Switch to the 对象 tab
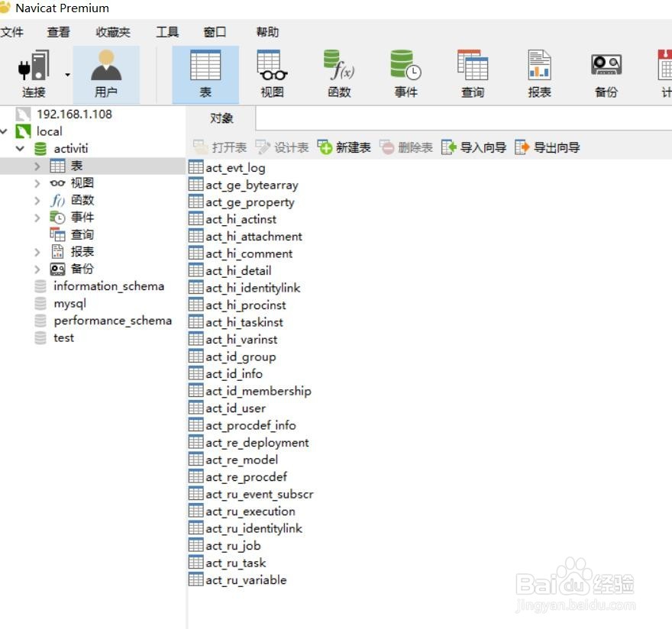672x629 pixels. (221, 118)
